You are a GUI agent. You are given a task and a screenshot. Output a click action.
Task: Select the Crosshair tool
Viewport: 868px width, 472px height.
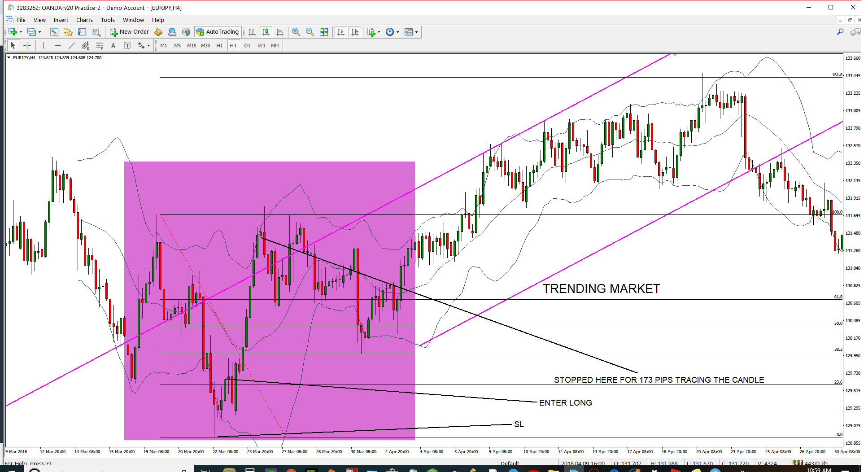coord(27,45)
